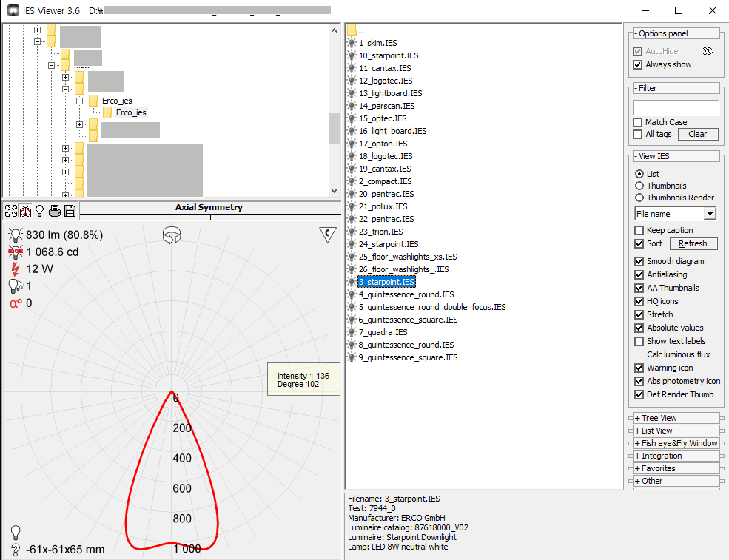Expand the Integration section
This screenshot has width=729, height=560.
point(676,456)
